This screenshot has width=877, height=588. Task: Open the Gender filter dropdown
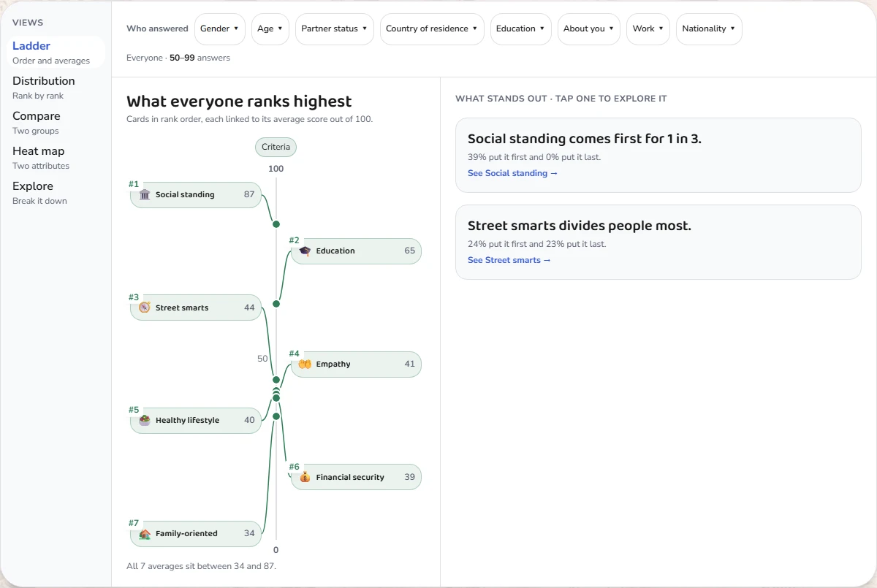[220, 29]
